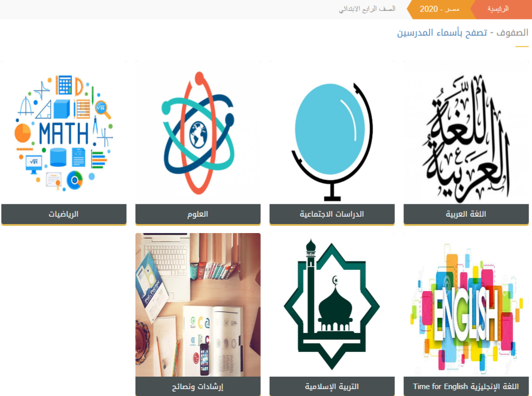The width and height of the screenshot is (532, 396).
Task: Click the الصفوف heading text
Action: tap(512, 33)
